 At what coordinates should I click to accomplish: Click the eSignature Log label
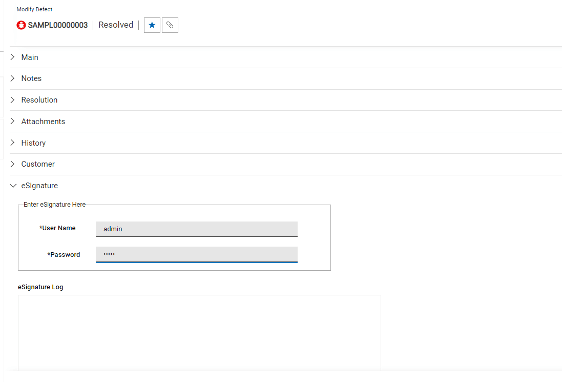tap(41, 287)
